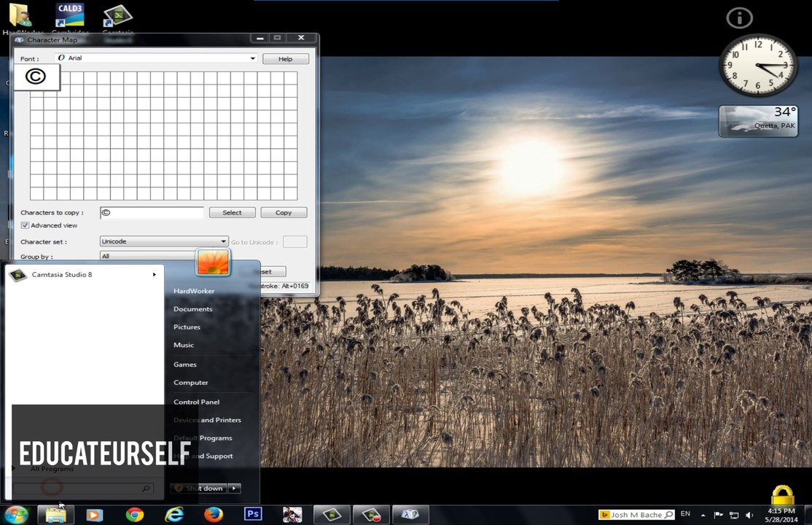Expand Camtasia Studio 8 jump list arrow

click(x=155, y=275)
